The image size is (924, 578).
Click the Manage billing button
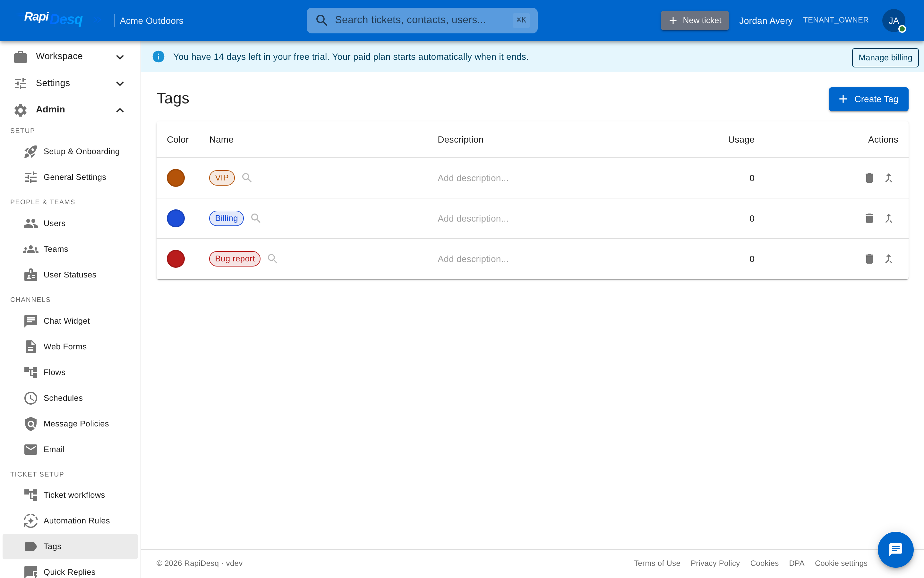coord(885,57)
